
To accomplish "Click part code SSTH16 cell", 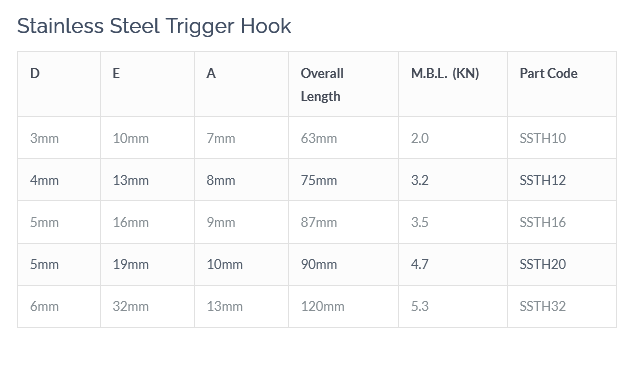I will [562, 222].
